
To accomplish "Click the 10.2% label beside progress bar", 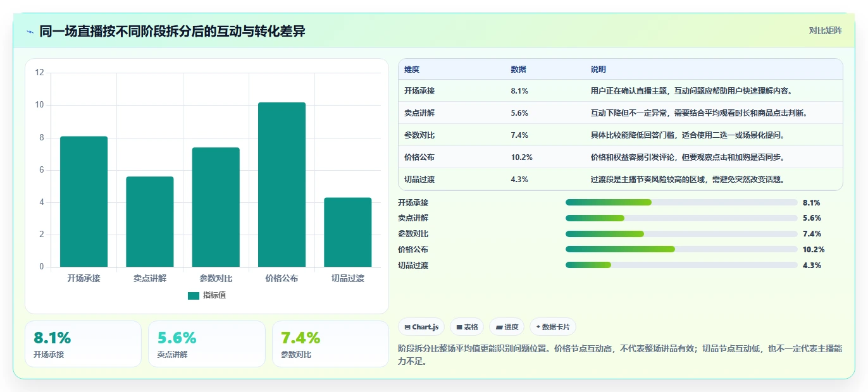I will [x=814, y=249].
